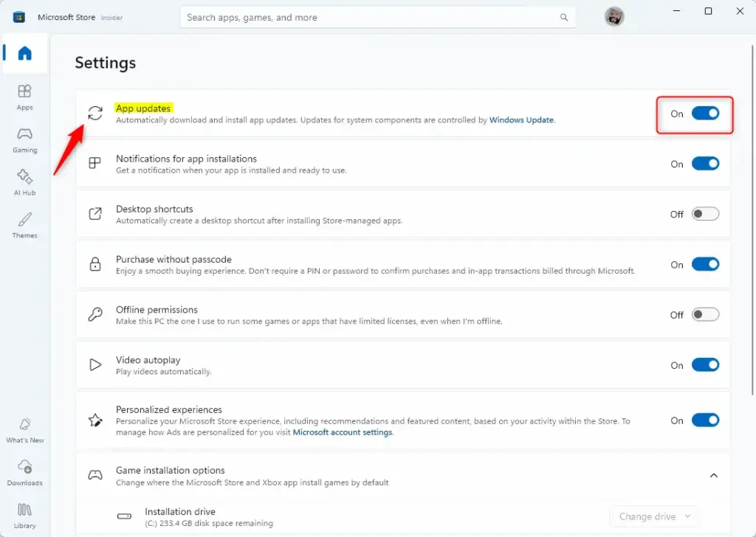Turn off the App updates toggle
Screen dimensions: 756x537
pos(705,113)
